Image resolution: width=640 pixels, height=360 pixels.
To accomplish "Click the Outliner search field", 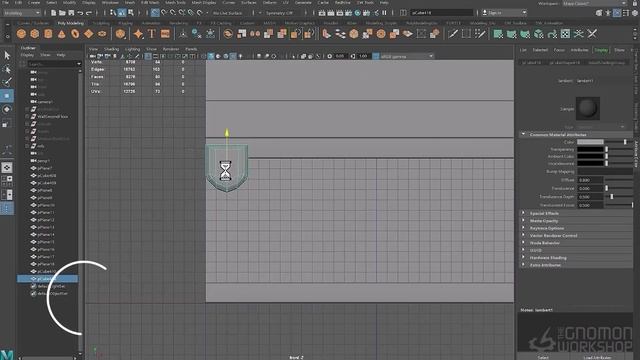I will pyautogui.click(x=54, y=64).
